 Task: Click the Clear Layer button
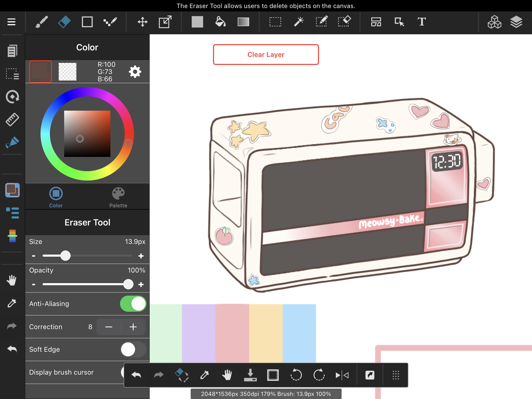266,55
